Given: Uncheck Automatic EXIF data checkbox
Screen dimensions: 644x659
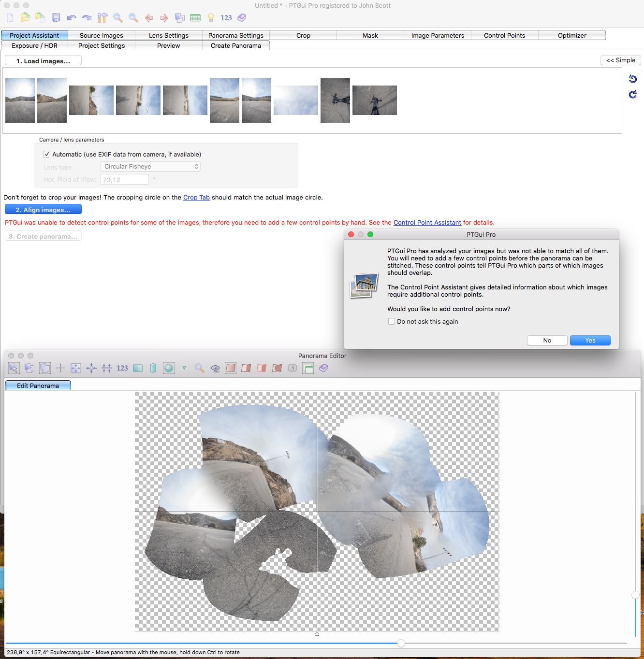Looking at the screenshot, I should click(x=47, y=155).
